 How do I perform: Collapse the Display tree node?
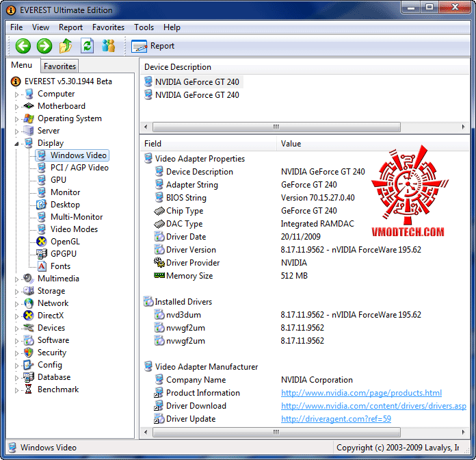coord(16,144)
